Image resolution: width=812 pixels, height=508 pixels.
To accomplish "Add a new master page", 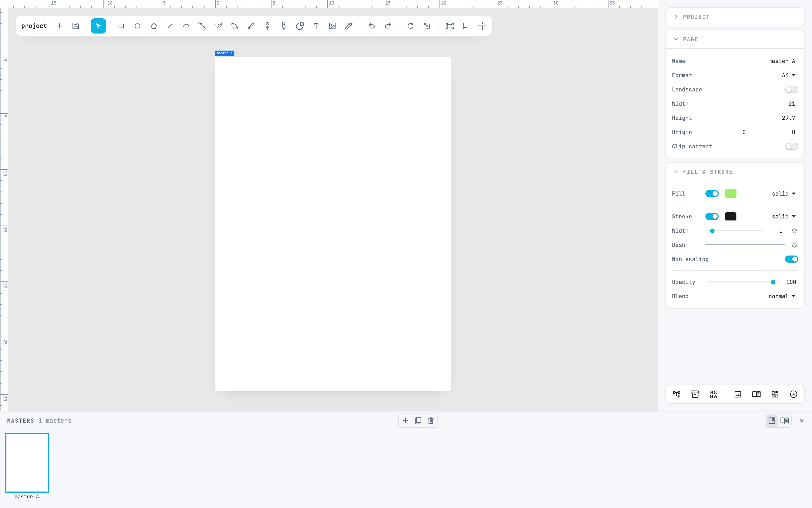I will coord(405,421).
